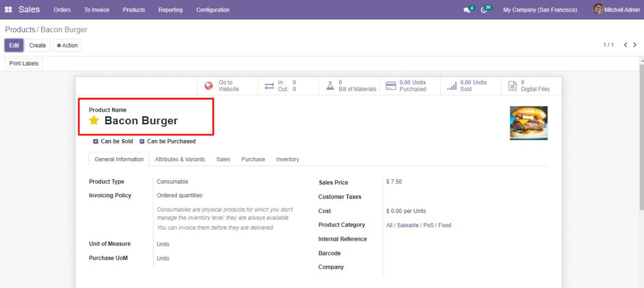Click the Ordered quantities value
644x288 pixels.
(x=180, y=195)
